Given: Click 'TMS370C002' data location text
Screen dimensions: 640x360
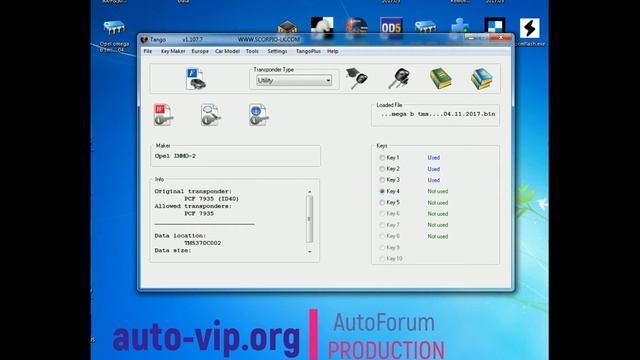Looking at the screenshot, I should coord(202,243).
